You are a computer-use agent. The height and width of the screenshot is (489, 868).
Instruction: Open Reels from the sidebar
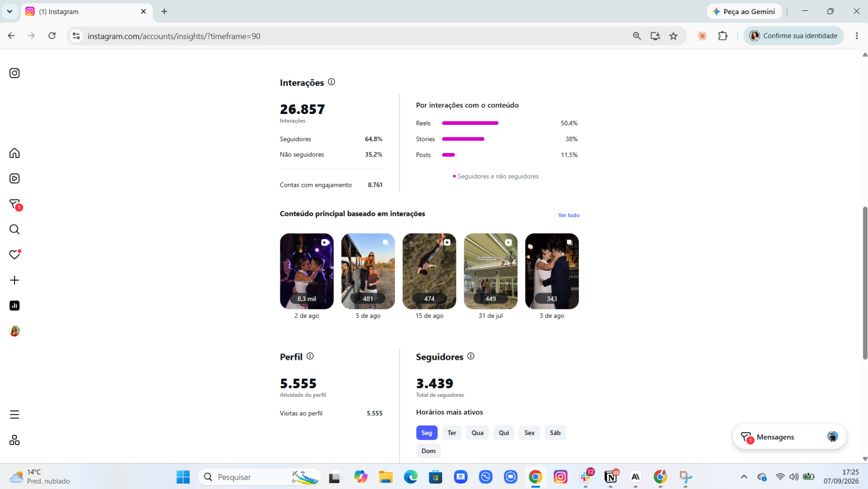15,179
